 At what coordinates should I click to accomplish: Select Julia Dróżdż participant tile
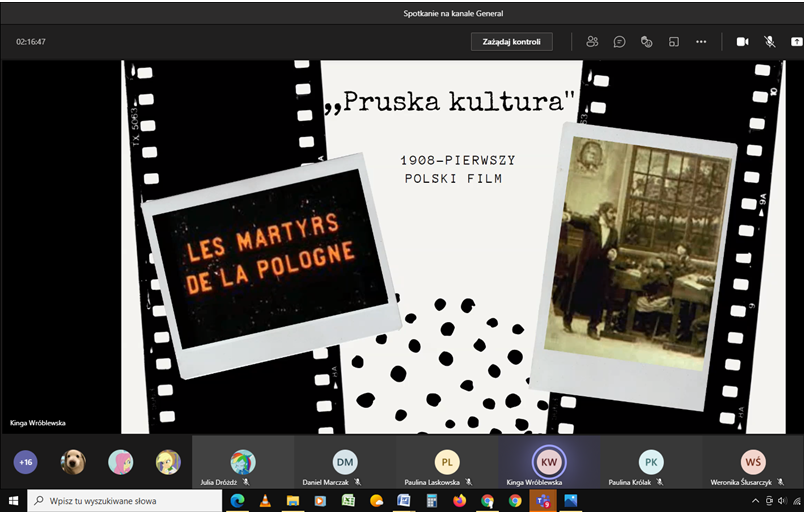coord(243,463)
